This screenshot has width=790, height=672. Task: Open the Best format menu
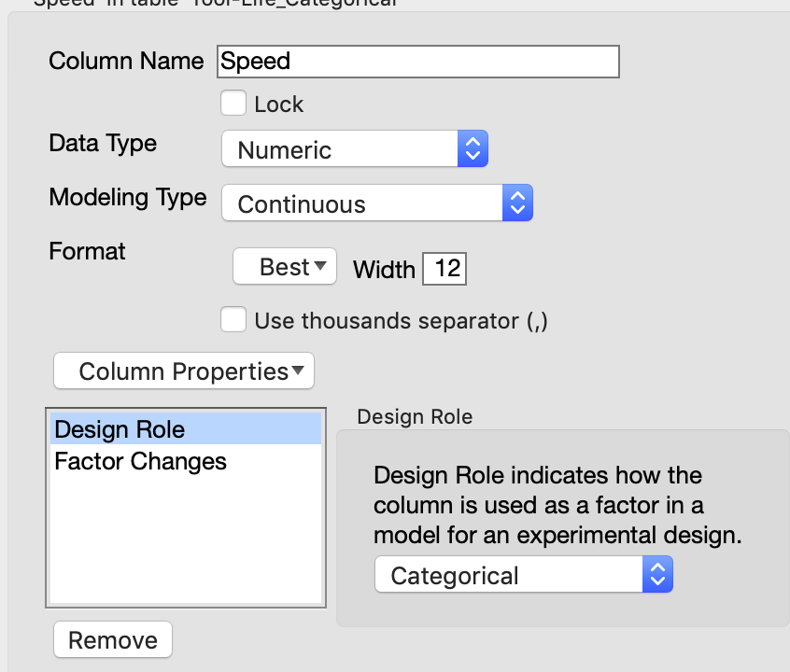(x=284, y=265)
